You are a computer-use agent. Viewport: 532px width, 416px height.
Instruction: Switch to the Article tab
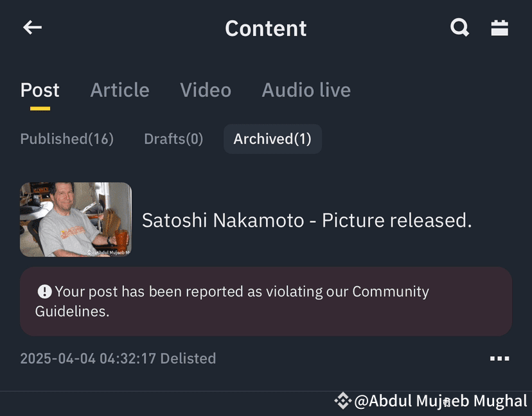click(120, 90)
